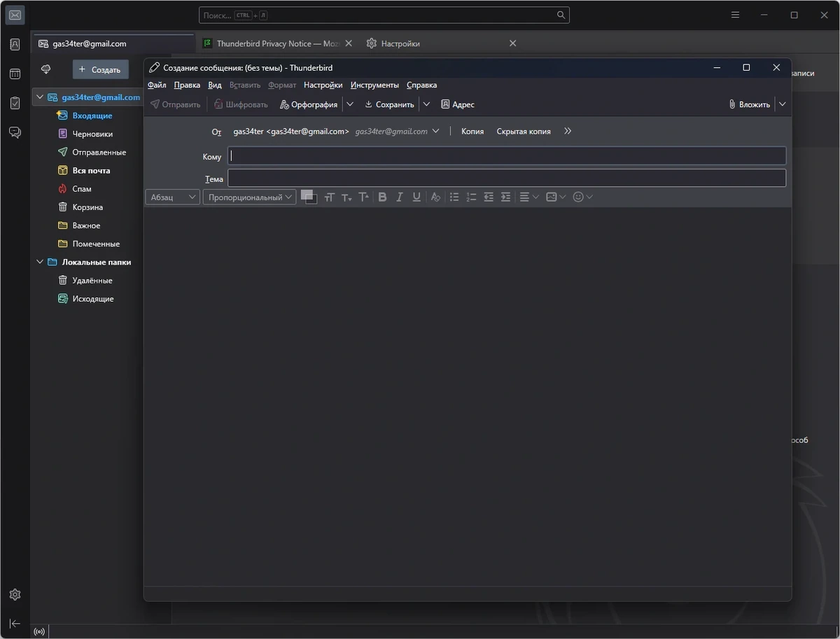
Task: Click the font size chooser icon
Action: 329,197
